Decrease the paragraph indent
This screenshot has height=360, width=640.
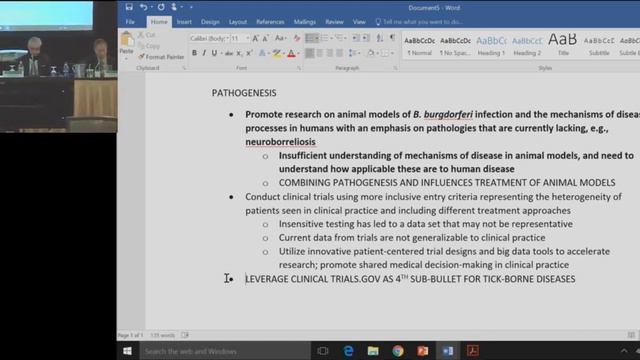tap(356, 38)
